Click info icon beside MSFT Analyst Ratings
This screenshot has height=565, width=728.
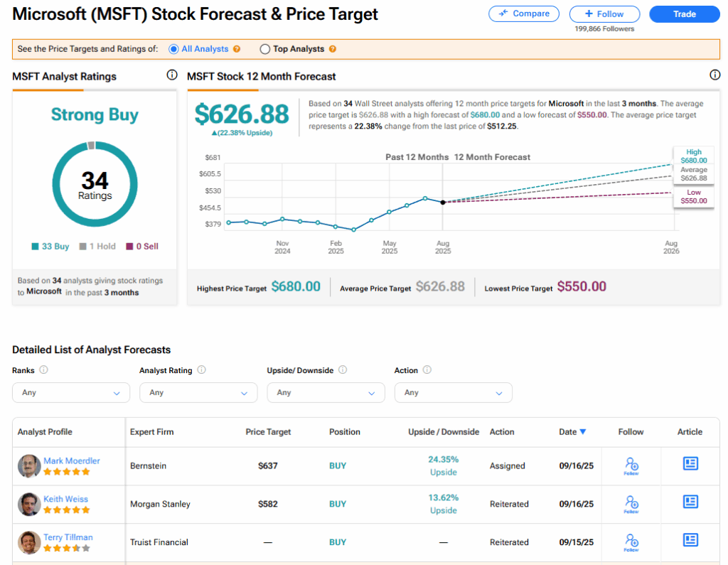[x=171, y=75]
